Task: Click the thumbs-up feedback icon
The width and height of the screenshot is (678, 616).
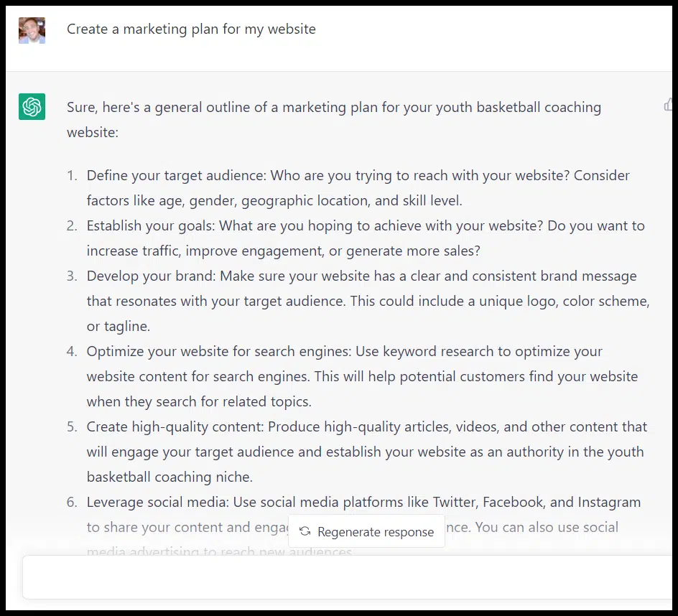Action: (x=670, y=104)
